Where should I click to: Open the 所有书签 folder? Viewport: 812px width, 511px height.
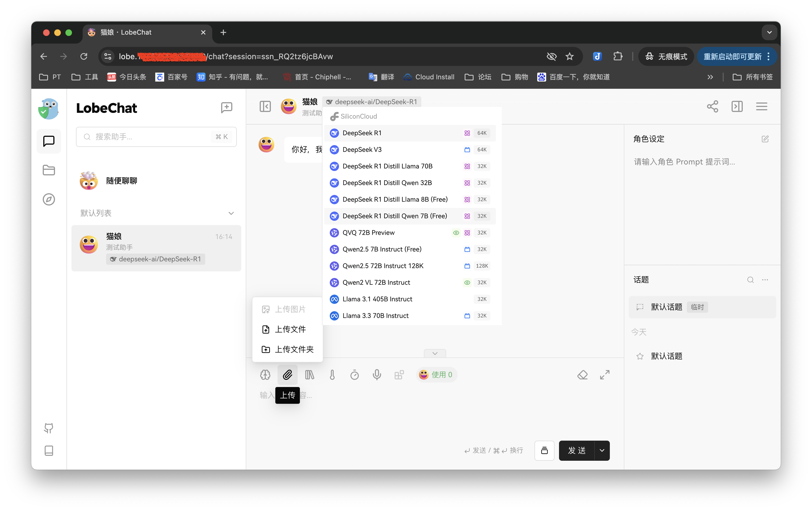(x=752, y=77)
